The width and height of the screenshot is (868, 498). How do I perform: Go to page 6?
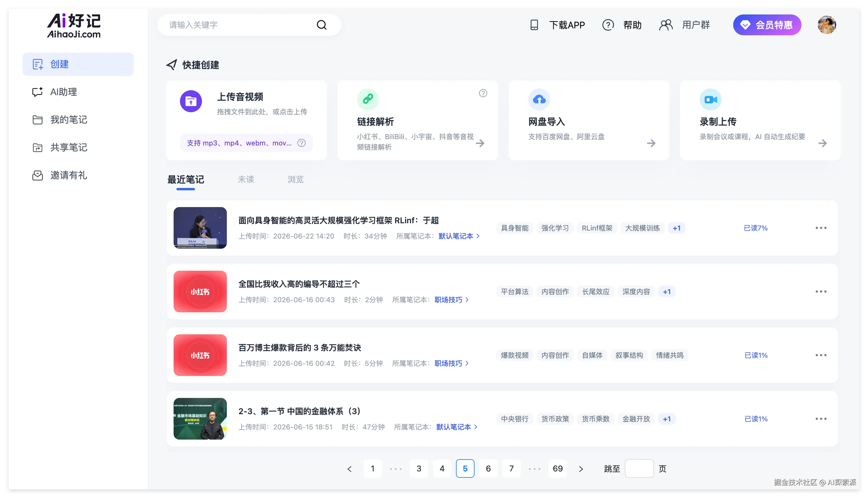(488, 469)
